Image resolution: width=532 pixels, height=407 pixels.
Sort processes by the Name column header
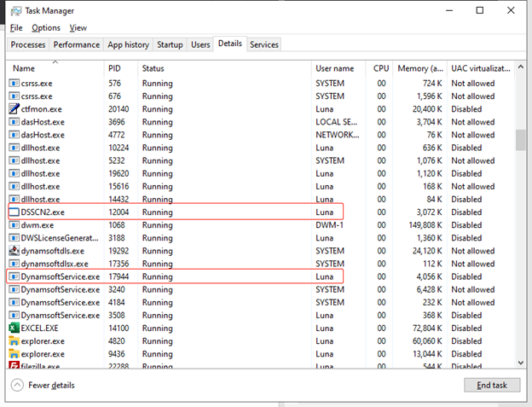click(24, 68)
